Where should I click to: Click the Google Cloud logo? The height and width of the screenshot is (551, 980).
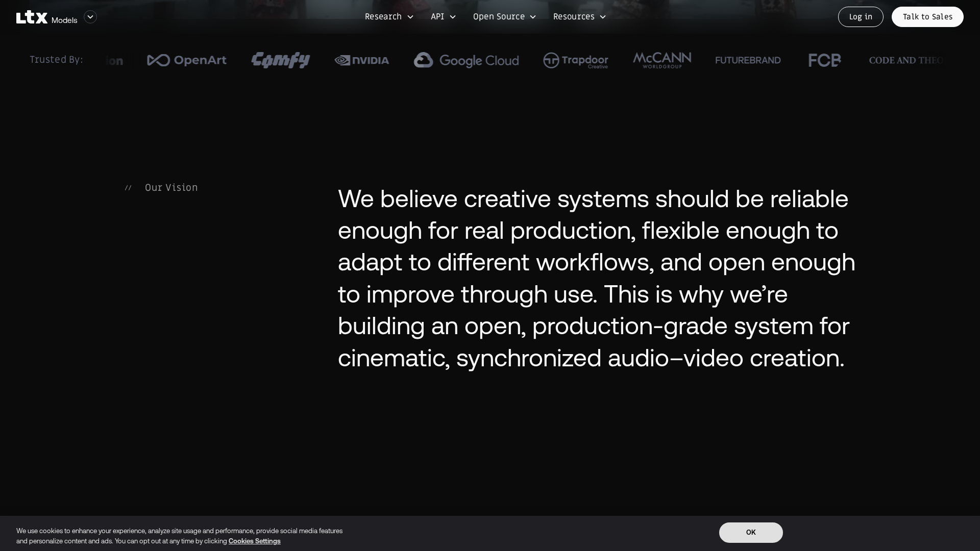(466, 61)
